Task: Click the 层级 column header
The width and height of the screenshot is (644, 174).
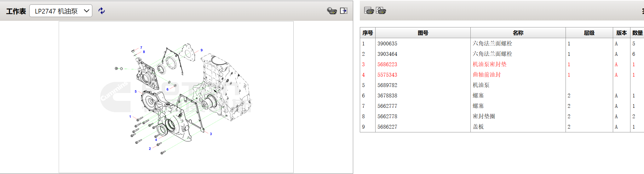Action: click(x=589, y=33)
